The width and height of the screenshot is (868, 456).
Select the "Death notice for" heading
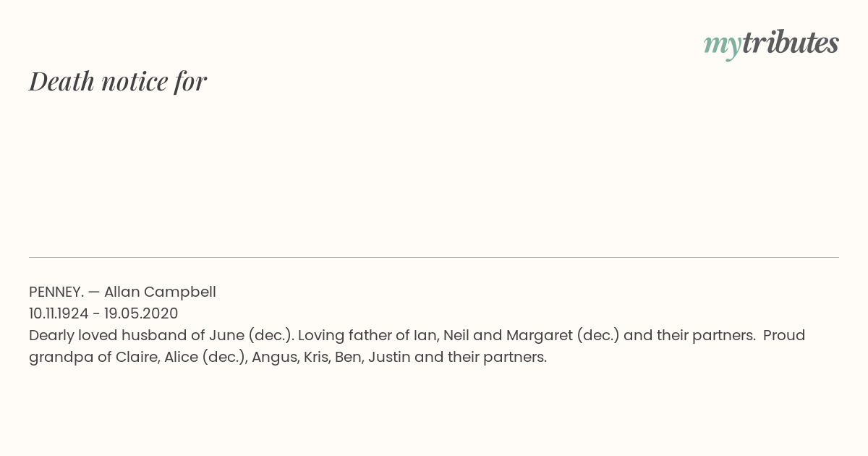tap(118, 81)
